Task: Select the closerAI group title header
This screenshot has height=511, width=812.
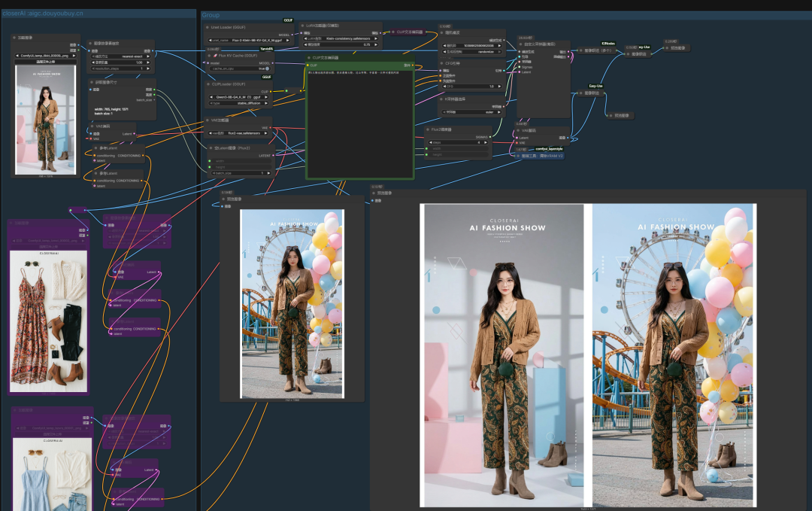Action: [42, 14]
